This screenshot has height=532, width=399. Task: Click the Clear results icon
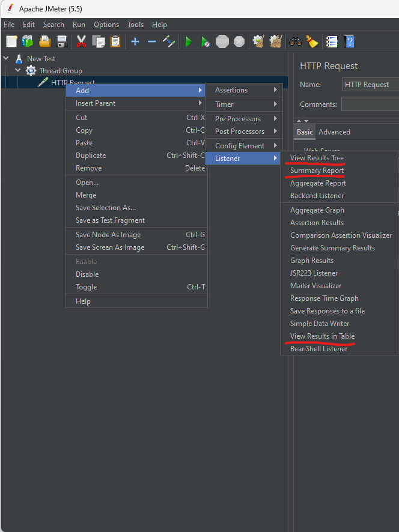[x=259, y=42]
